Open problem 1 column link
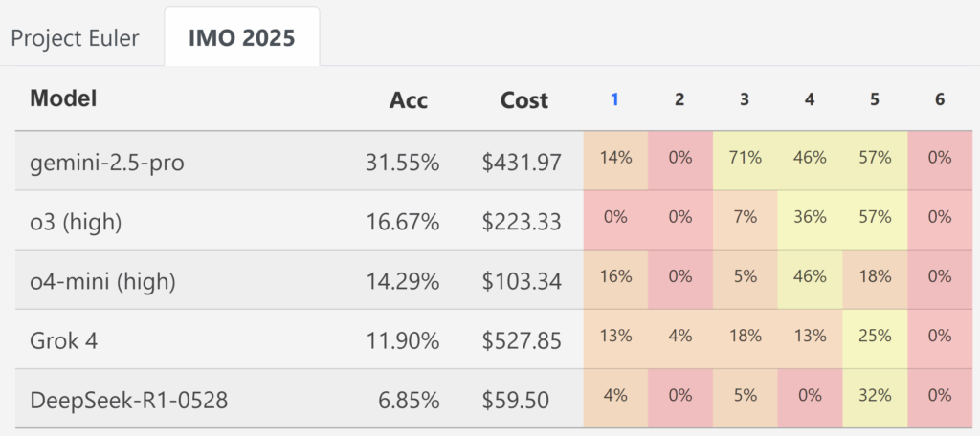The width and height of the screenshot is (980, 436). pos(614,99)
